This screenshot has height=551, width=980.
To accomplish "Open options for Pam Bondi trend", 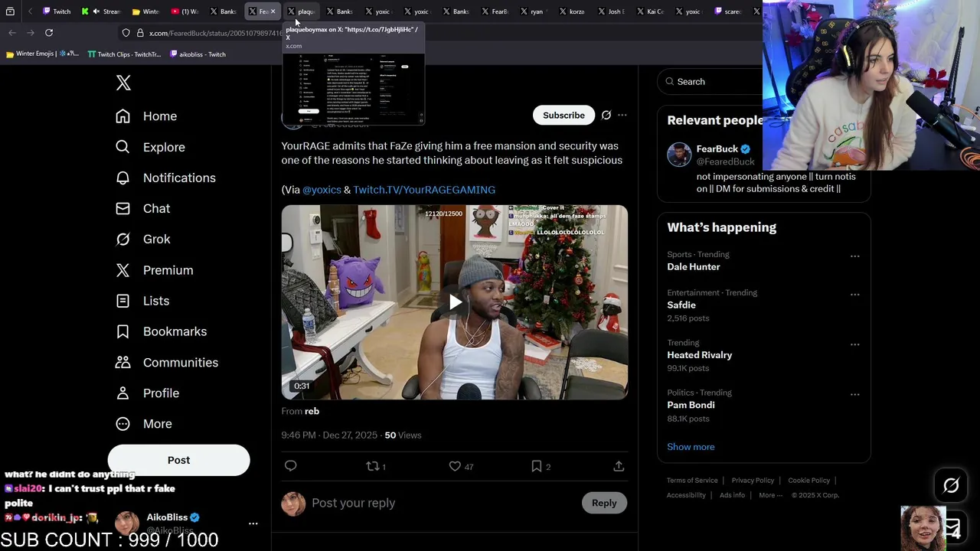I will (x=854, y=395).
